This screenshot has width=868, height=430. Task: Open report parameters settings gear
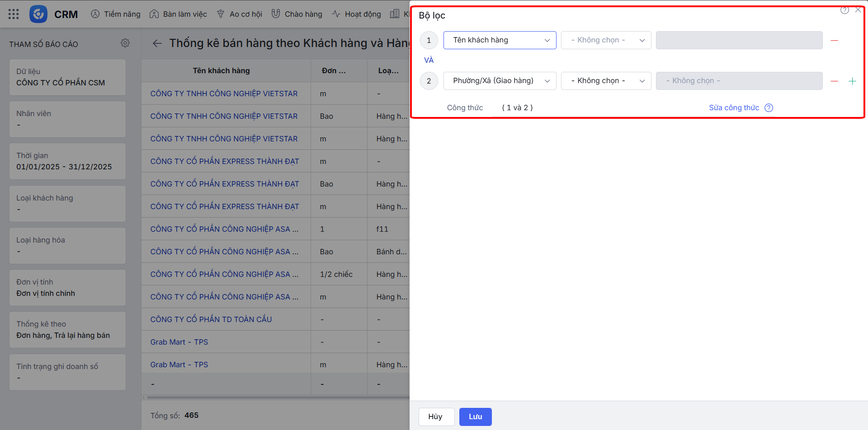coord(125,43)
